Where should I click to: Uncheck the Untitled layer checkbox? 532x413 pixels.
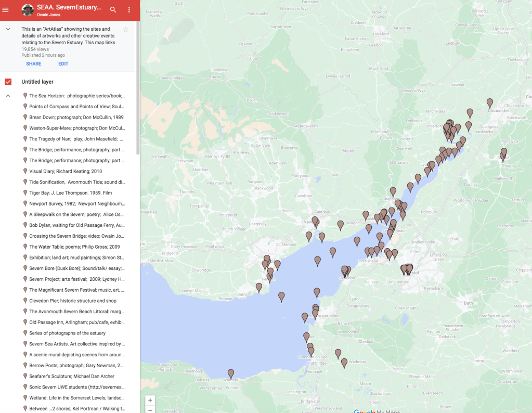(x=8, y=82)
